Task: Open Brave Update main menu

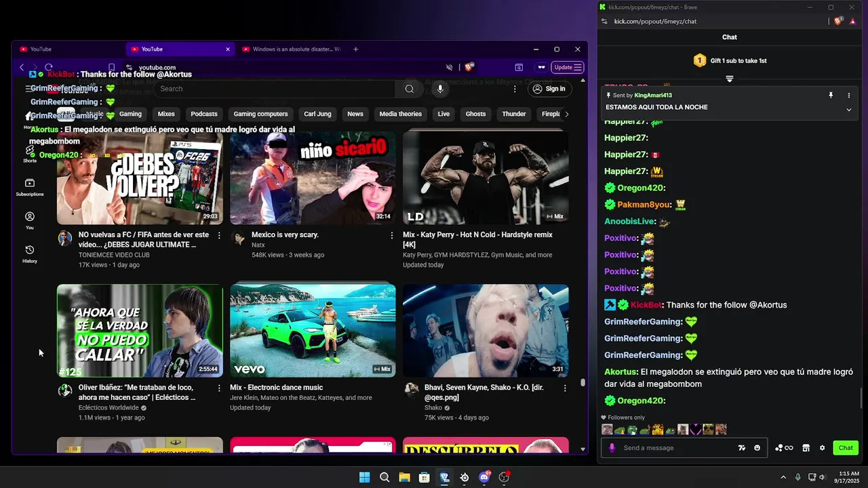Action: (568, 67)
